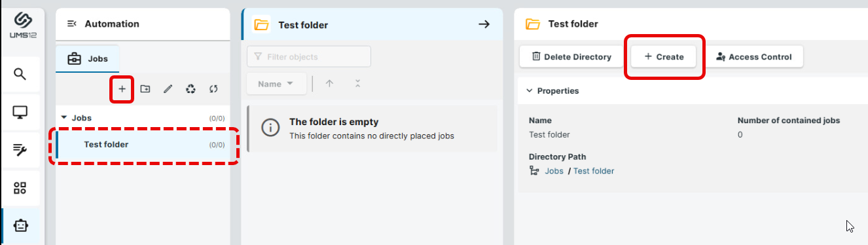868x245 pixels.
Task: Open the Name sort dropdown
Action: point(276,84)
